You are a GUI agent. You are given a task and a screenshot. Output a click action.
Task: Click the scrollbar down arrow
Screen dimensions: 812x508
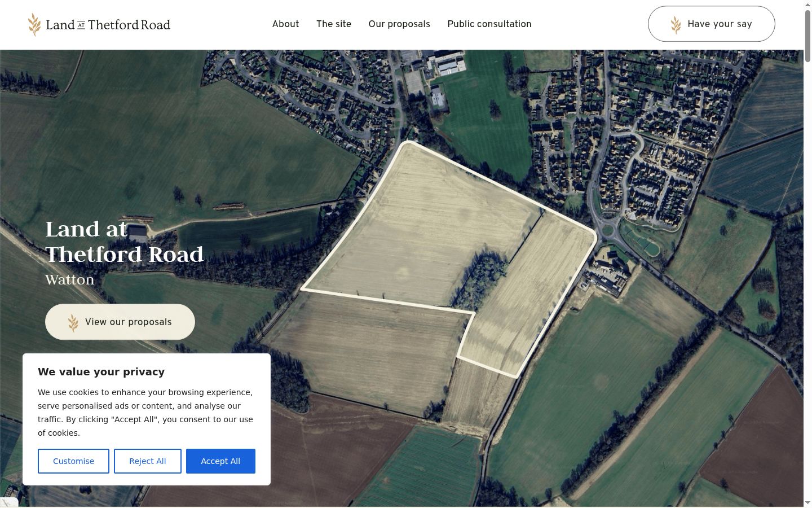[x=807, y=503]
